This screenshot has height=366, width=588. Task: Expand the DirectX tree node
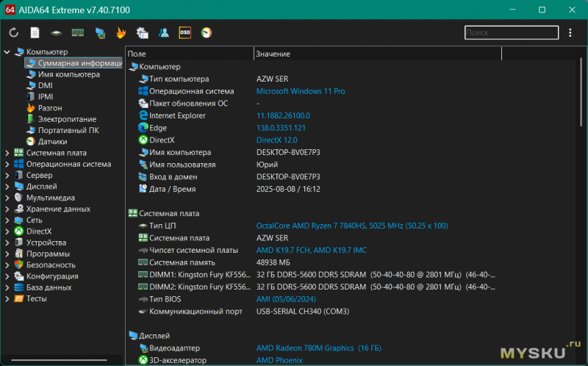point(7,232)
